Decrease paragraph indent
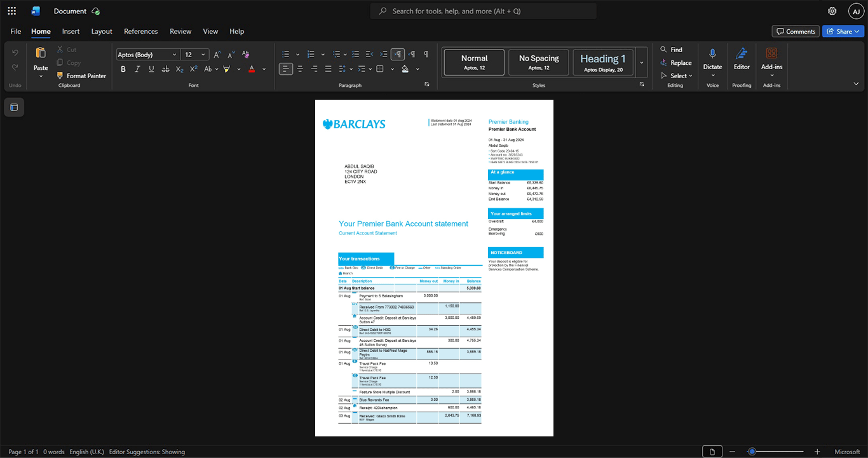 point(369,54)
